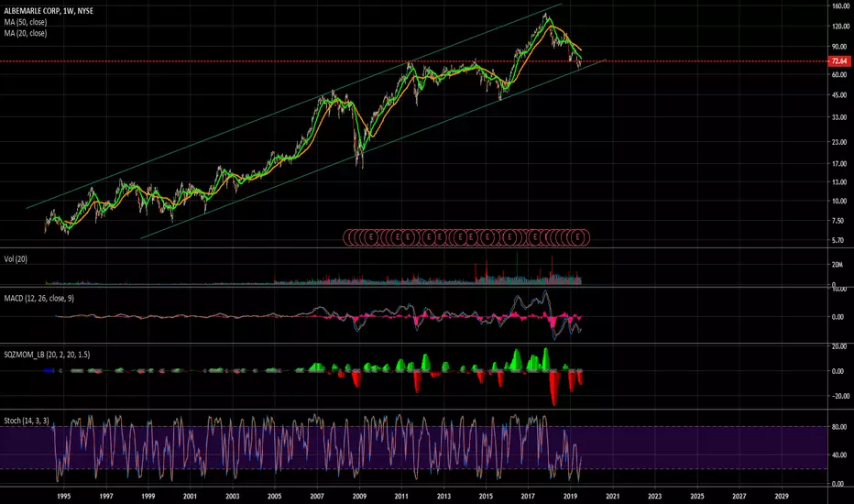Image resolution: width=854 pixels, height=504 pixels.
Task: Click the 40.00 stochastic axis label
Action: (840, 455)
